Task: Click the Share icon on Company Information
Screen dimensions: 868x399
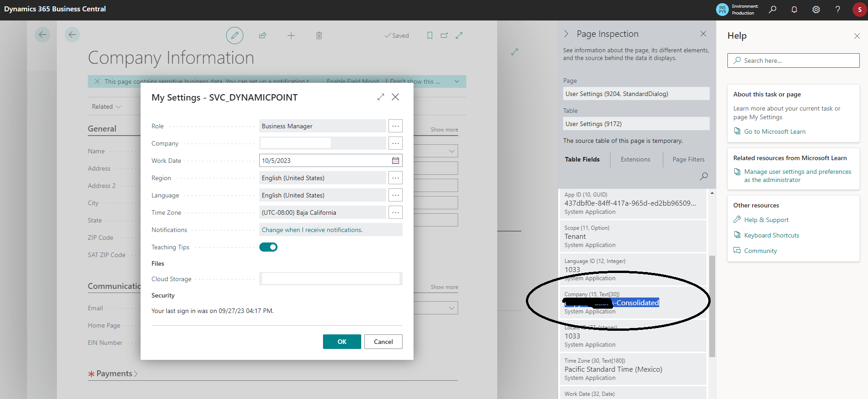Action: pyautogui.click(x=262, y=35)
